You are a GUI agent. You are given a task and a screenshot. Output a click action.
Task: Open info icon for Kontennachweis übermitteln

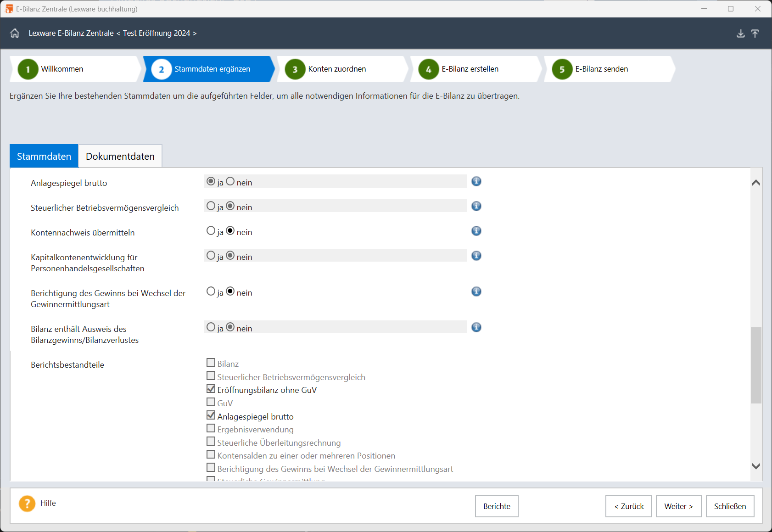476,231
